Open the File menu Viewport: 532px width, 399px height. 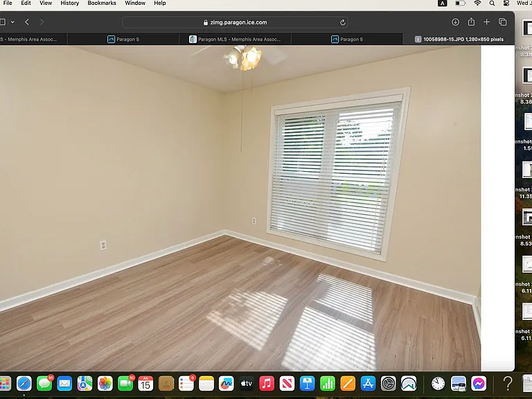coord(8,3)
